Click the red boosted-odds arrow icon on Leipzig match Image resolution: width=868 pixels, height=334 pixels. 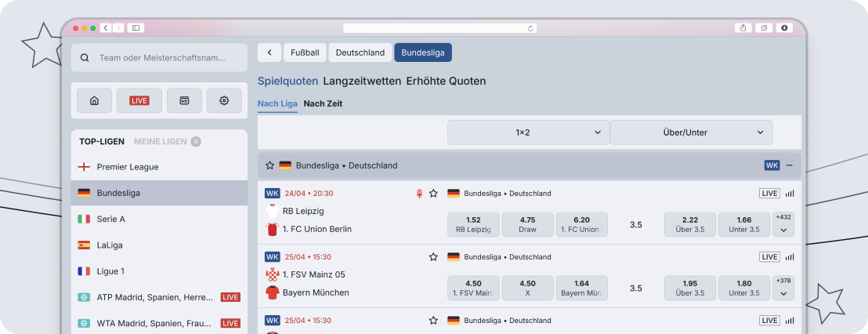420,194
